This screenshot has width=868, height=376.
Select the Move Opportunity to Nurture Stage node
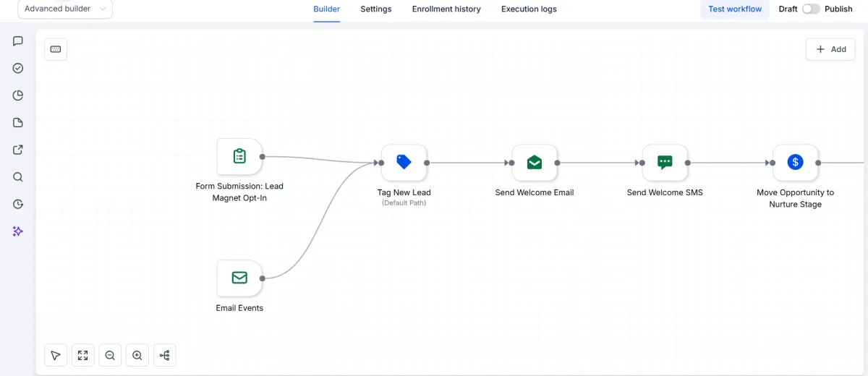[796, 163]
